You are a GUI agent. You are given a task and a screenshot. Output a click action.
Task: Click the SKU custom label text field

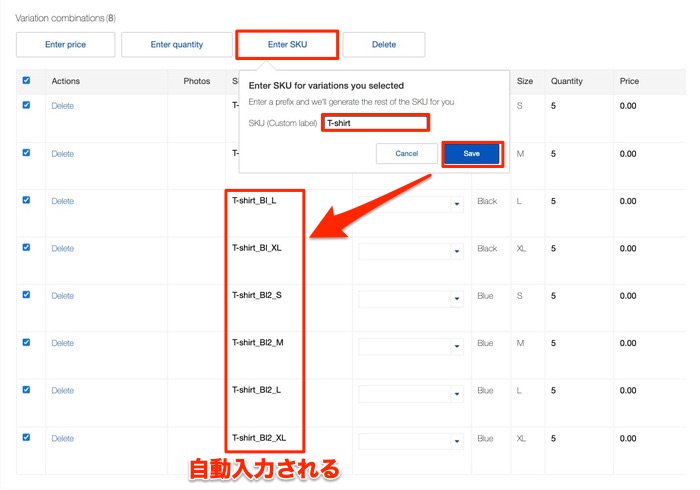(376, 123)
